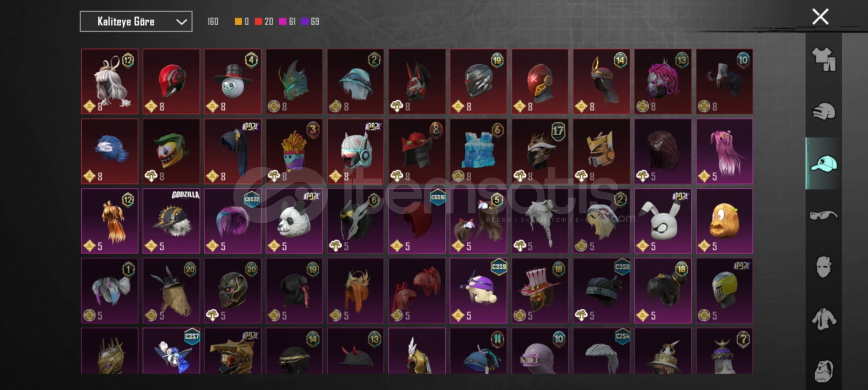Filter by the pink quality swatch

click(x=283, y=21)
